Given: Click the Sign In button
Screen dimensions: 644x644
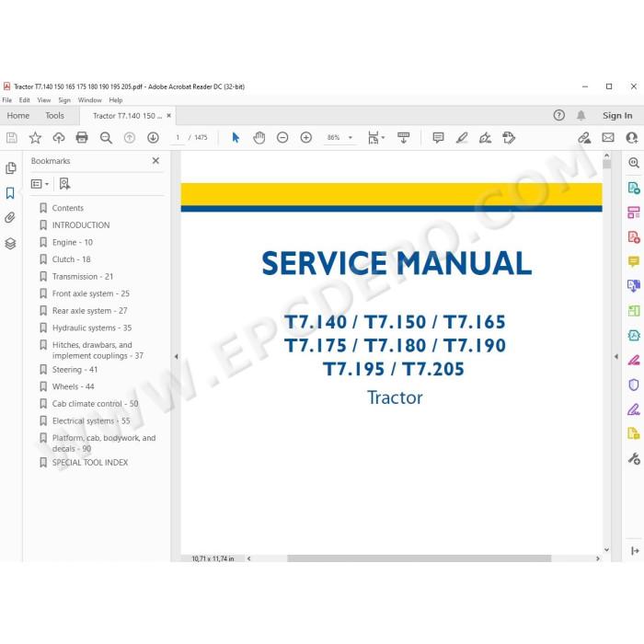Looking at the screenshot, I should pyautogui.click(x=617, y=116).
